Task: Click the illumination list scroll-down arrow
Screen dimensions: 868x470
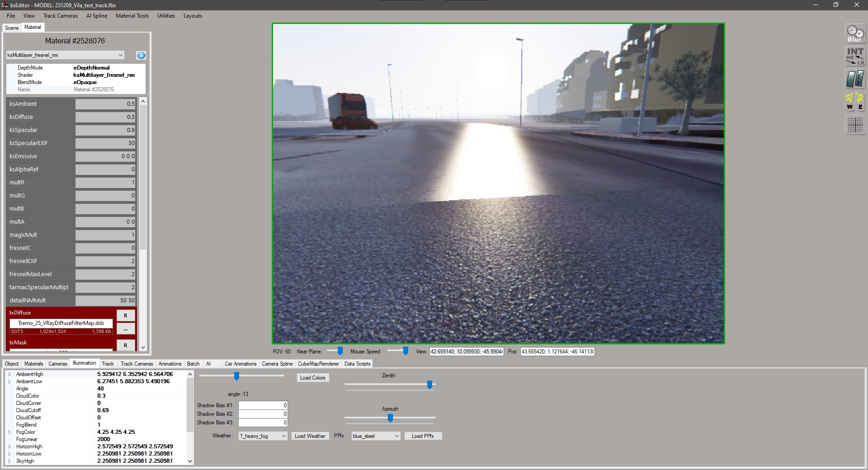Action: [190, 461]
